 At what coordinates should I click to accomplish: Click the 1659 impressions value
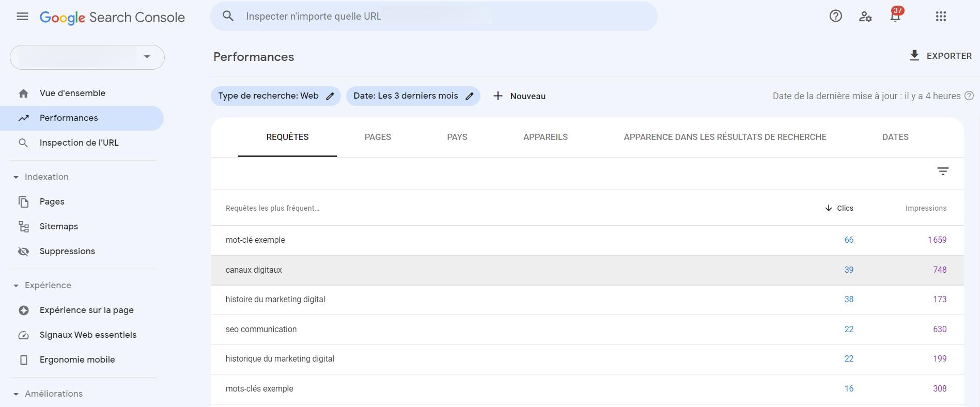[x=937, y=240]
